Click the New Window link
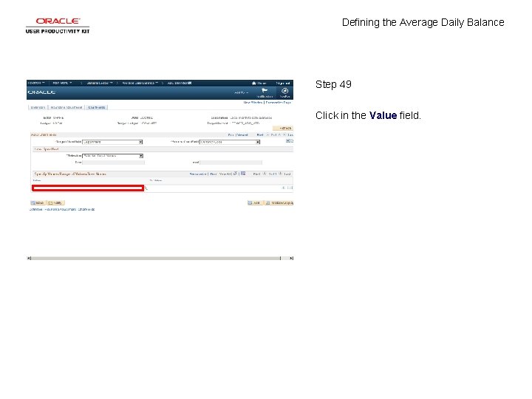 (253, 102)
